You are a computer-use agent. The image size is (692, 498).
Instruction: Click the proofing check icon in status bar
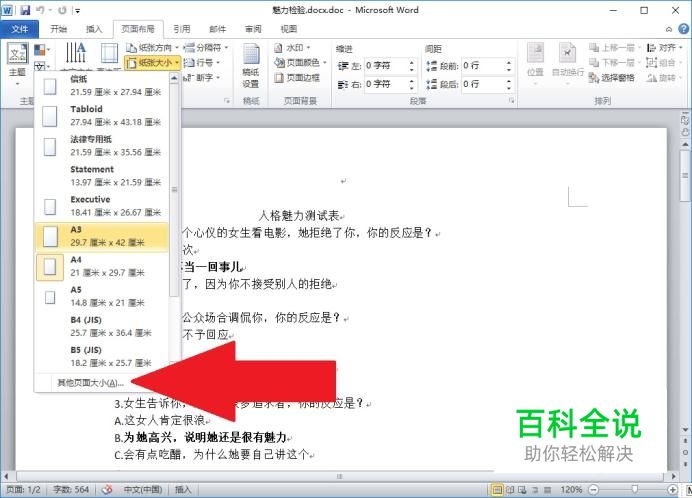point(107,490)
